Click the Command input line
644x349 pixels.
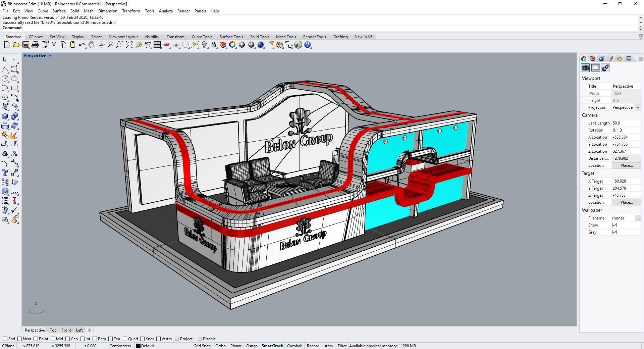pyautogui.click(x=330, y=28)
